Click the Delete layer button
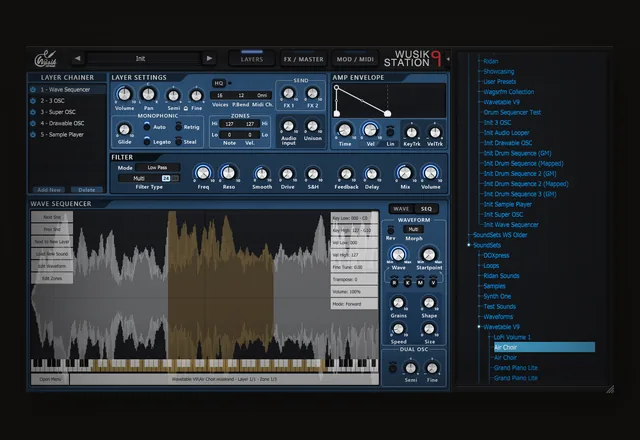This screenshot has width=640, height=440. tap(87, 190)
